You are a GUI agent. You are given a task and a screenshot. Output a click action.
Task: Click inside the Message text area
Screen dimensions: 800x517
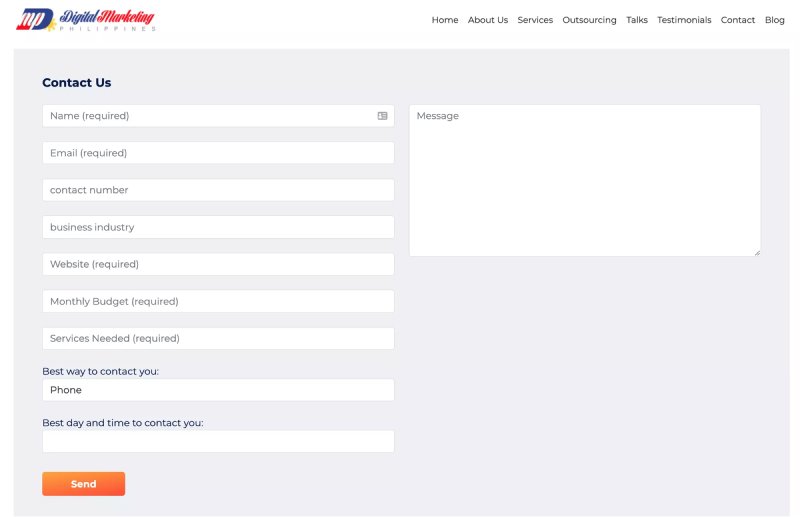(x=585, y=180)
